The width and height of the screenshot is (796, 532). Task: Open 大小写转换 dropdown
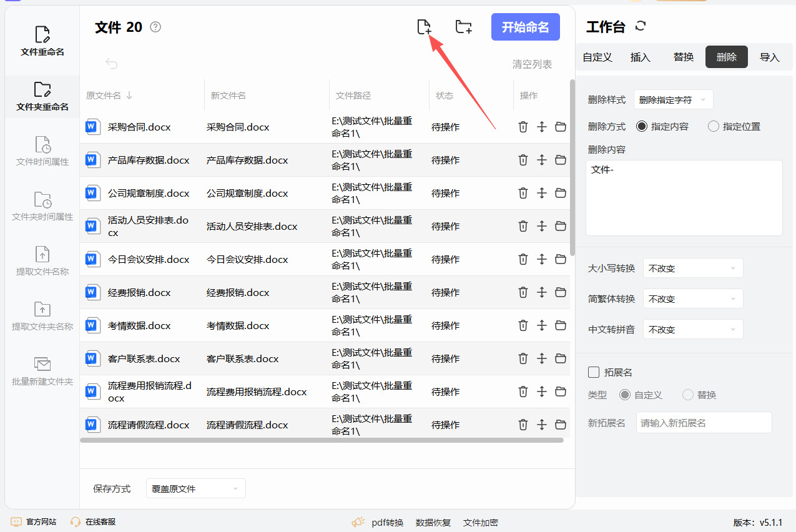click(693, 268)
